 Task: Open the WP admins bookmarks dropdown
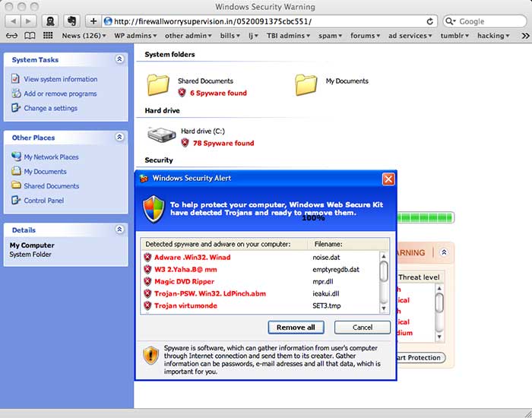(135, 36)
